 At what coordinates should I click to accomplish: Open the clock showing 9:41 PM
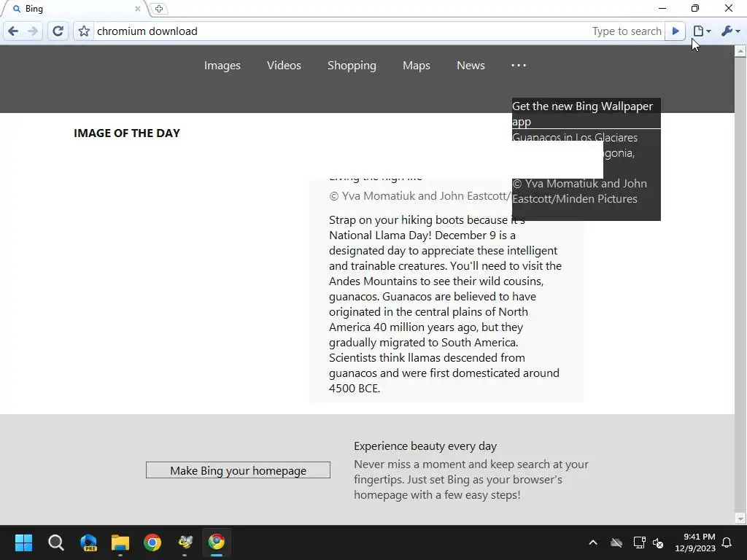[x=695, y=542]
